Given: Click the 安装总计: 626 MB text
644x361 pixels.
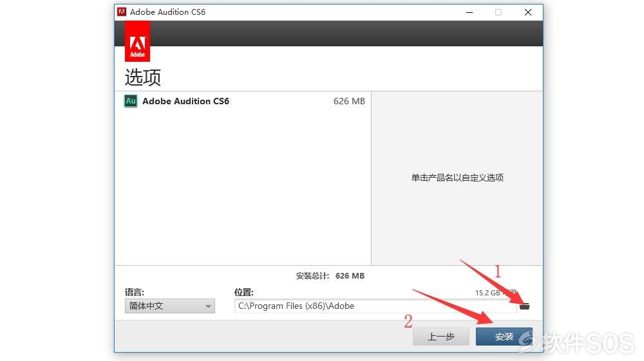Looking at the screenshot, I should click(x=330, y=275).
